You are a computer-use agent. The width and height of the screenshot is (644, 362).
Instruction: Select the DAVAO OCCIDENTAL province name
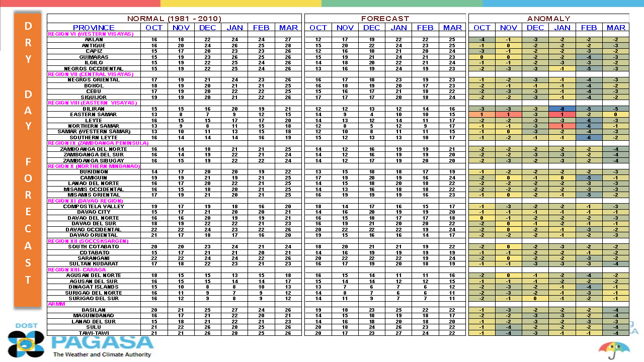(x=94, y=229)
